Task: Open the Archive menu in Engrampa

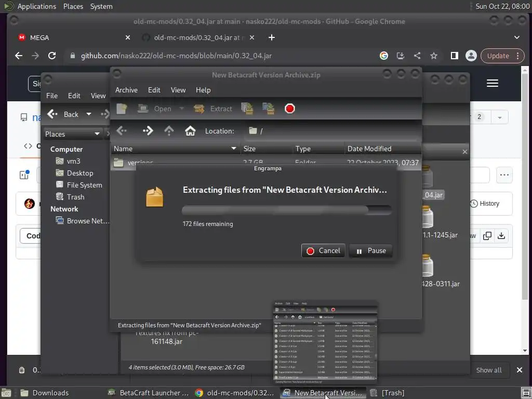Action: click(x=126, y=90)
